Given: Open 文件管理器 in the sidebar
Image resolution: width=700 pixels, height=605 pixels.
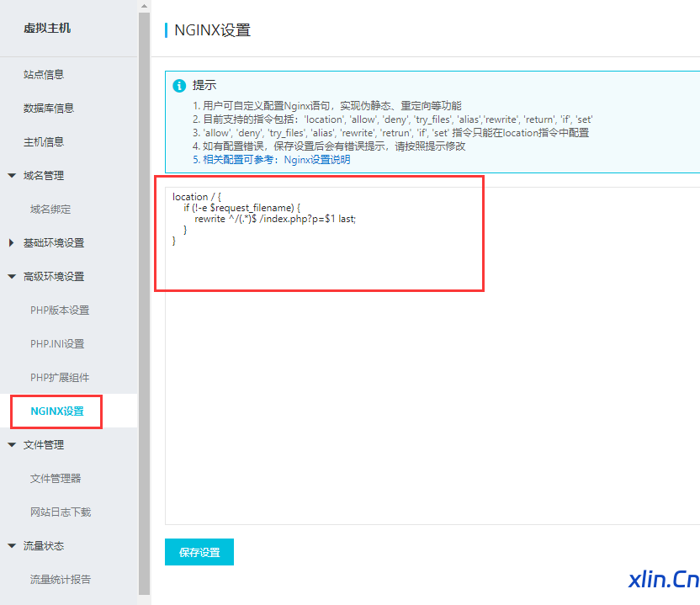Looking at the screenshot, I should (56, 479).
